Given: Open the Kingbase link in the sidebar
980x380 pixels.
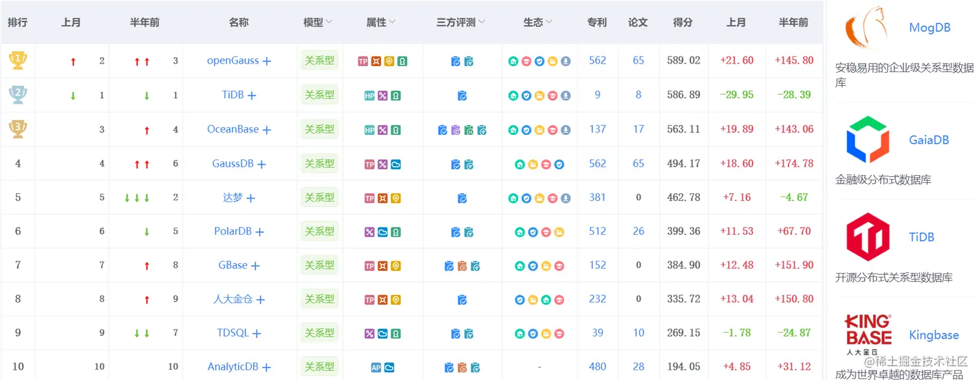Looking at the screenshot, I should 933,335.
